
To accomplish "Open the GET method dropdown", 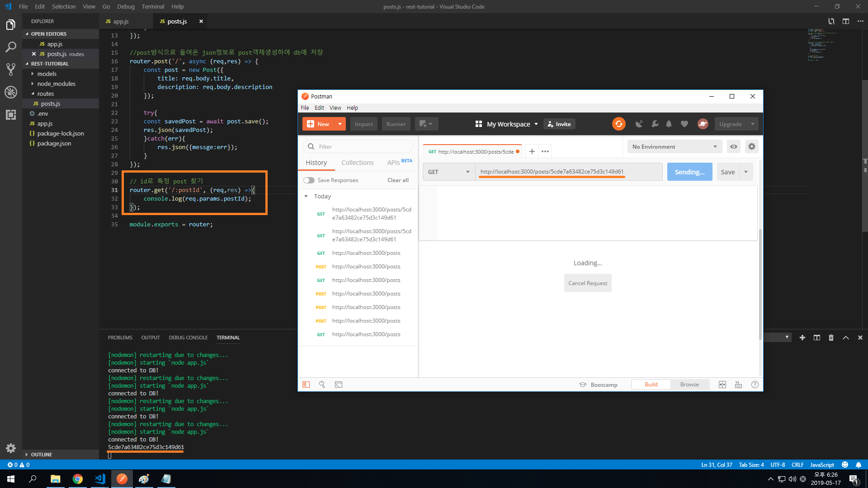I will click(449, 172).
